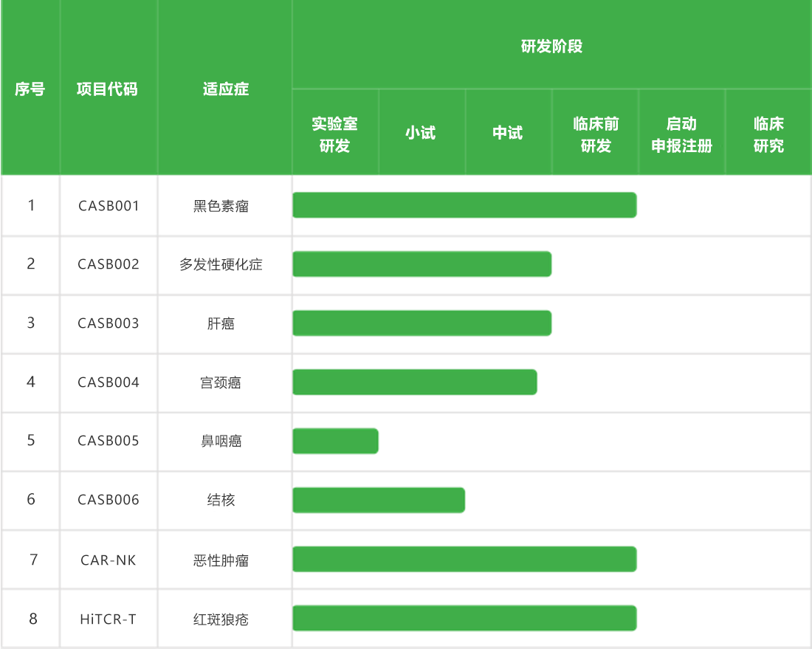Click the 启动申报注册 stage header
Image resolution: width=812 pixels, height=649 pixels.
[x=681, y=134]
